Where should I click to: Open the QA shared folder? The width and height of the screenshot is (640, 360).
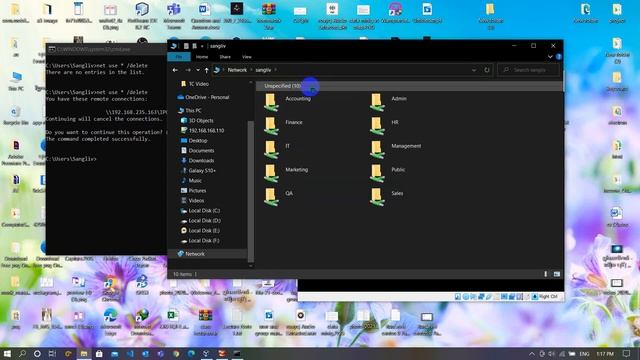point(278,197)
